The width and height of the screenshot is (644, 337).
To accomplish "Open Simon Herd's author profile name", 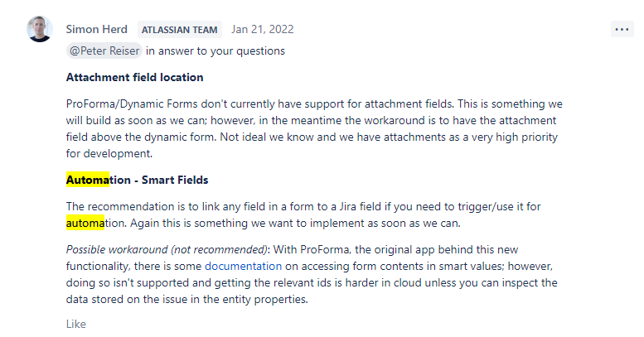I will tap(96, 30).
